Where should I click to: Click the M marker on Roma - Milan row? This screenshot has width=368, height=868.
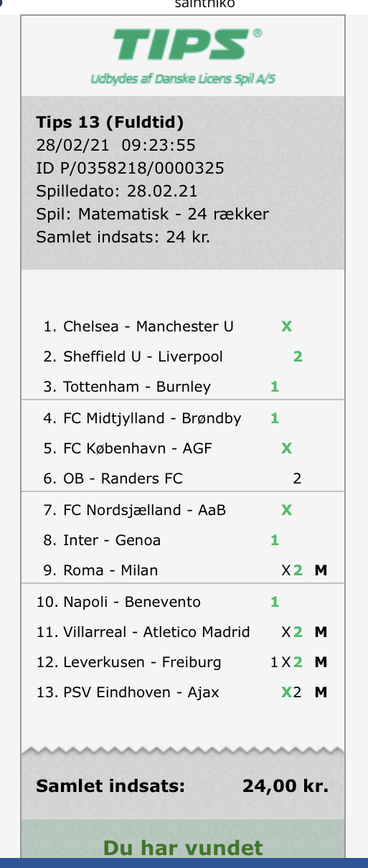[x=321, y=571]
